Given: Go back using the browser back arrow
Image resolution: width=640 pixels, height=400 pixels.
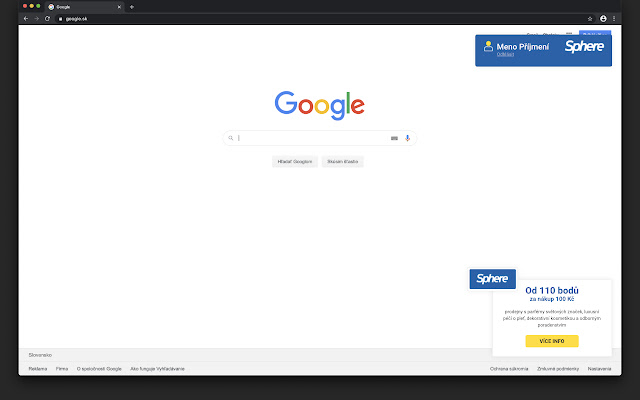Looking at the screenshot, I should pyautogui.click(x=26, y=19).
